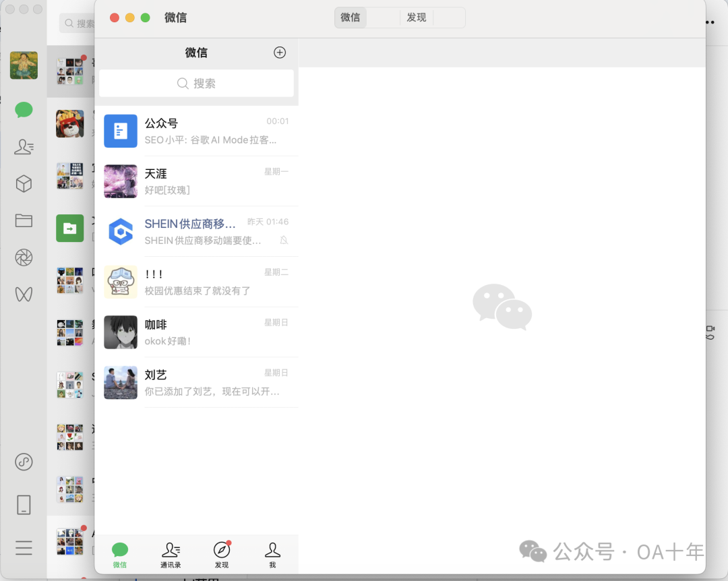The width and height of the screenshot is (728, 581).
Task: Click the red-hat cartoon avatar in back window
Action: coord(70,123)
